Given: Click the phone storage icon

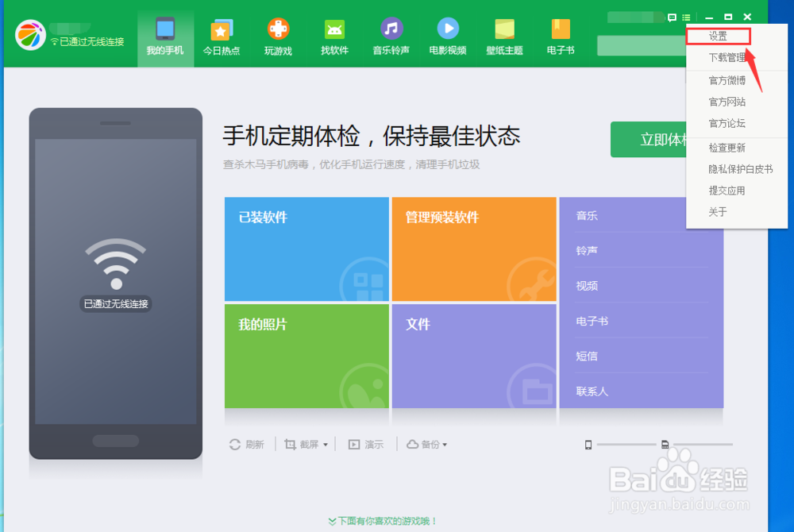Looking at the screenshot, I should coord(588,445).
